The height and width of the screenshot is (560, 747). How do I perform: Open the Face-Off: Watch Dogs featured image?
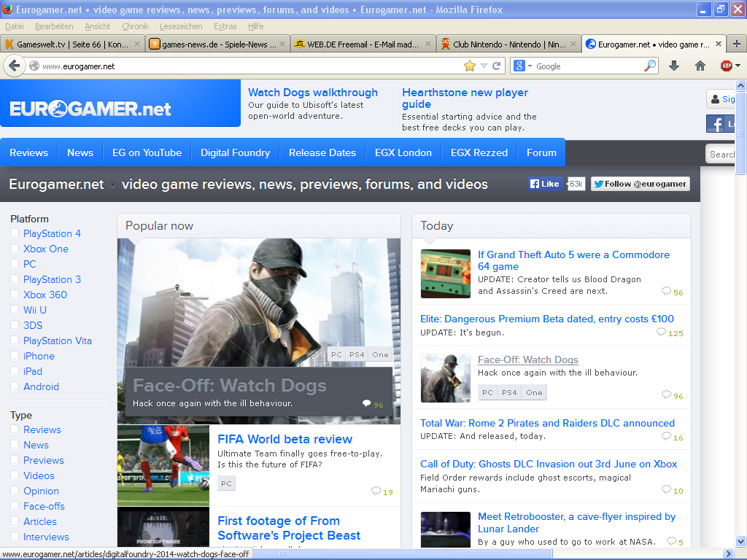click(x=259, y=331)
